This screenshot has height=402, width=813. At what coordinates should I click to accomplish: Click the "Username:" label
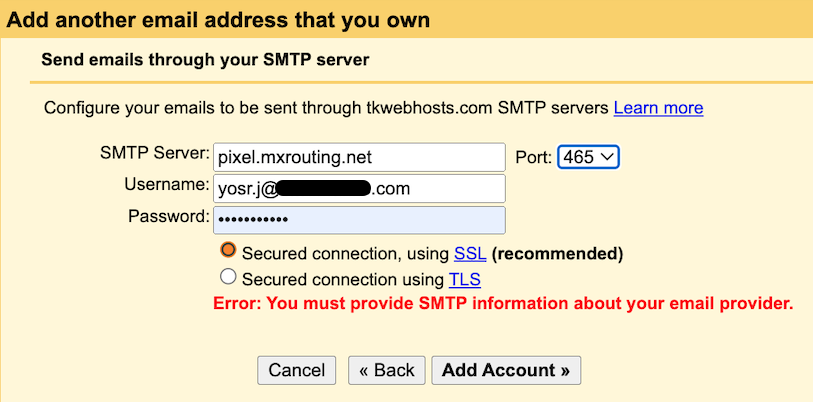pyautogui.click(x=167, y=185)
